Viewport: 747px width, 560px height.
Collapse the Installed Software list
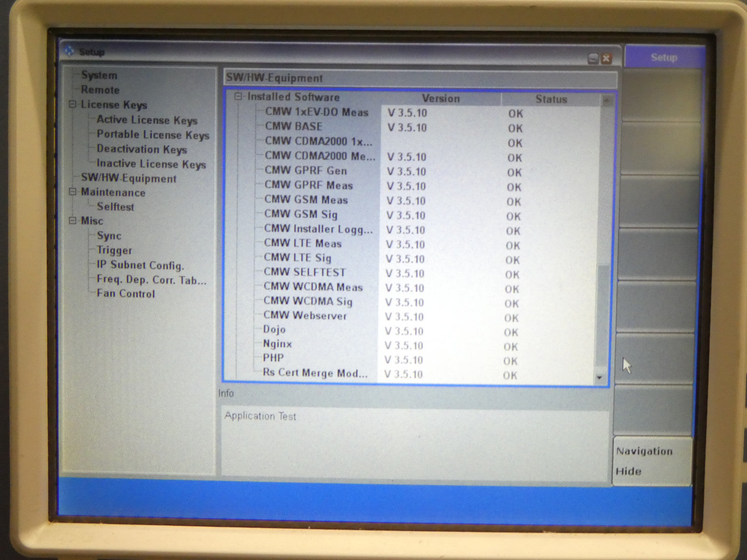pyautogui.click(x=239, y=97)
